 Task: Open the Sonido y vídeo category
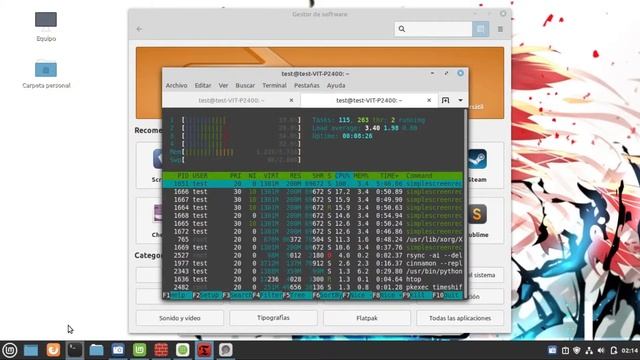click(180, 318)
